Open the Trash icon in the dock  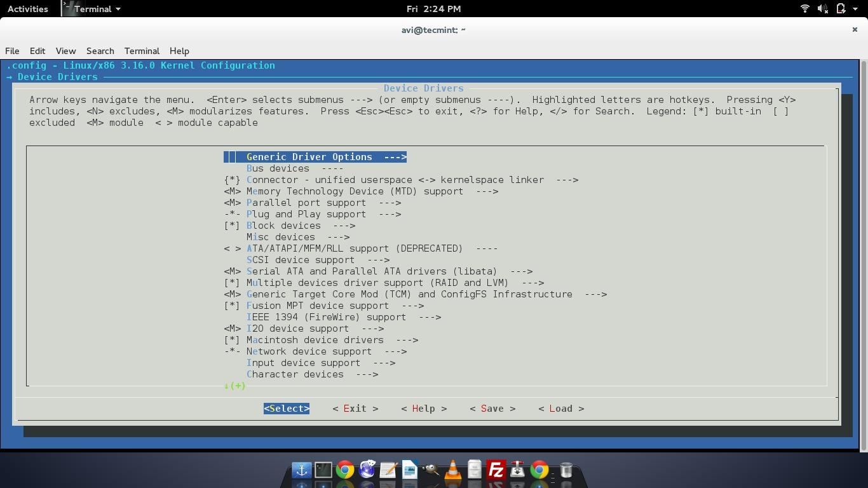pyautogui.click(x=566, y=470)
